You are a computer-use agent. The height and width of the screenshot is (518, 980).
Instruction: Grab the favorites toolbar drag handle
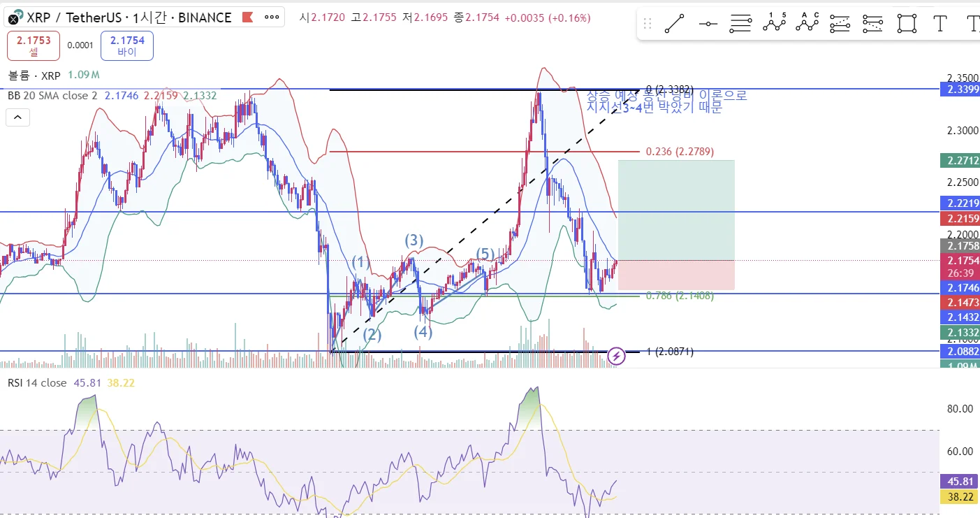point(648,24)
